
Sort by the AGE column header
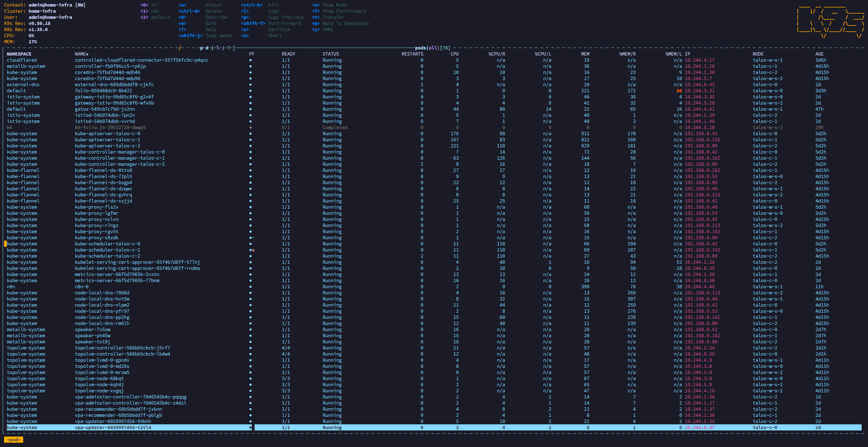819,54
